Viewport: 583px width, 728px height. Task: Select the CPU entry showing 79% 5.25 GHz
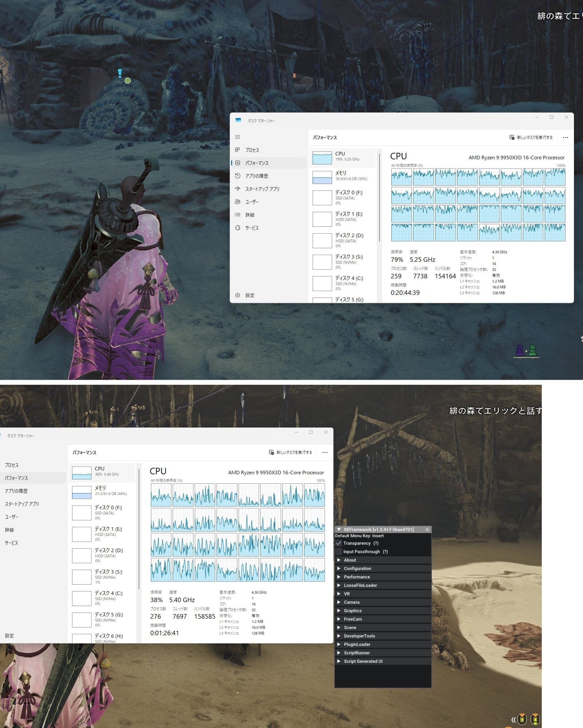click(x=342, y=158)
